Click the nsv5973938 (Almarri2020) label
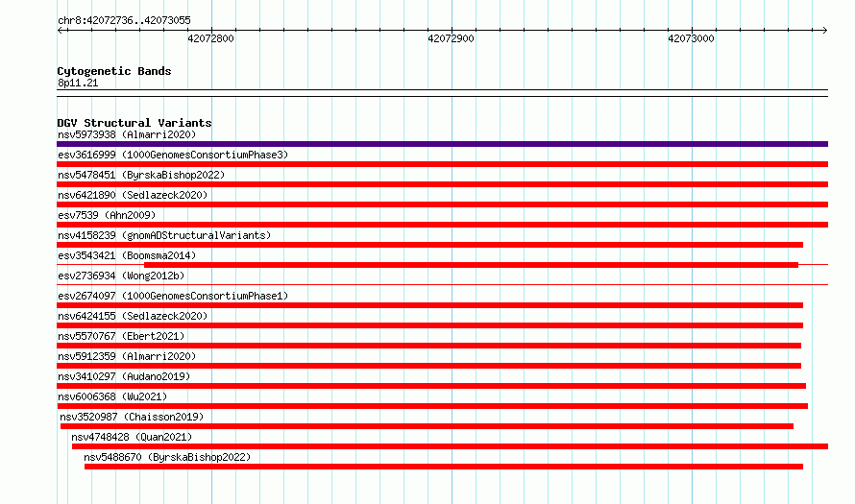Screen dimensions: 855x504 pyautogui.click(x=127, y=134)
